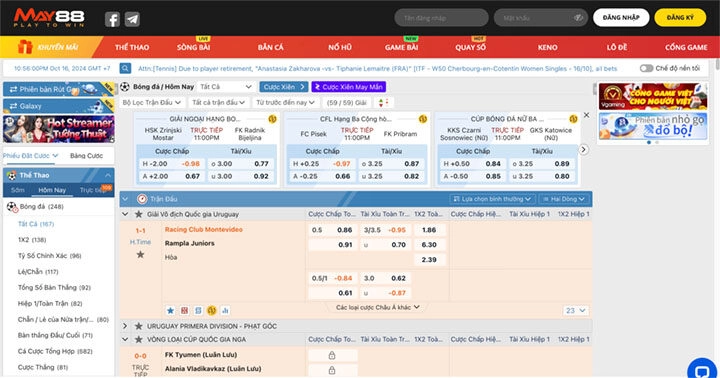
Task: Click the Khuyến Mãi gift box icon
Action: 25,47
